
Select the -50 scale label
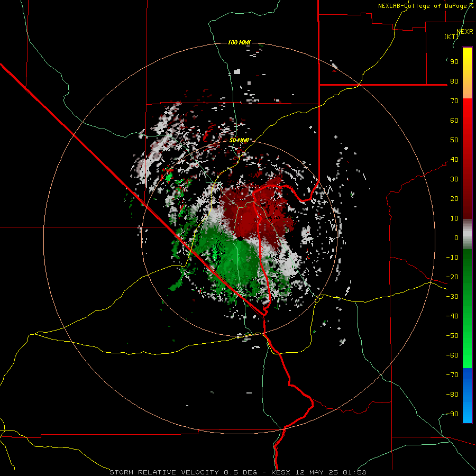pos(452,336)
